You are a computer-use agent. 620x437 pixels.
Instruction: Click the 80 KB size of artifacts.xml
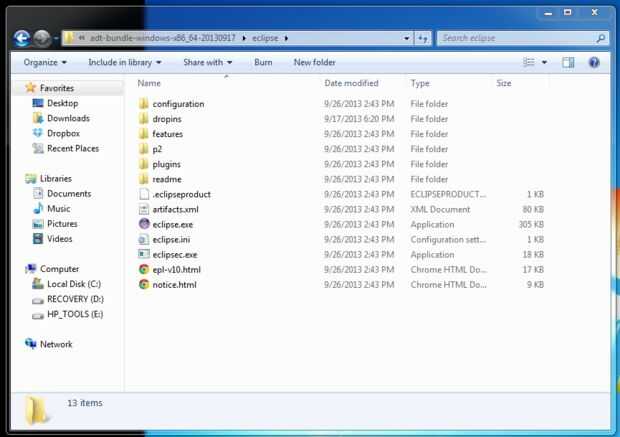(533, 209)
